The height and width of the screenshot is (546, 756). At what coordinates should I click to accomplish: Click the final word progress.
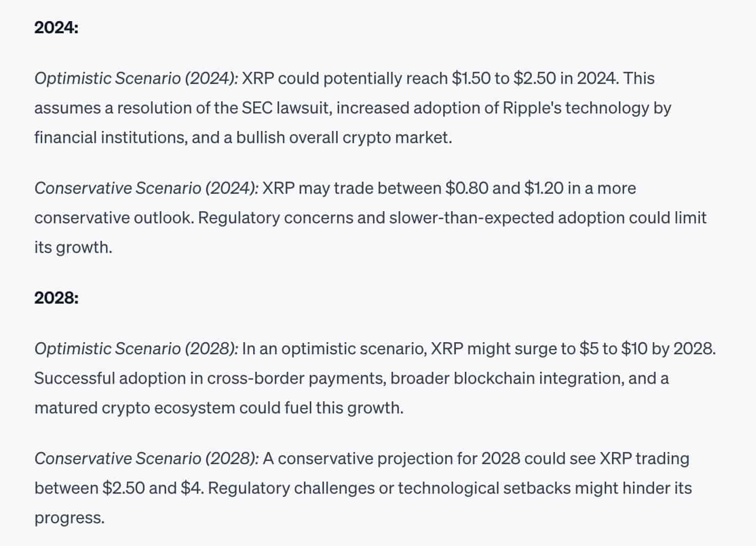click(x=70, y=518)
